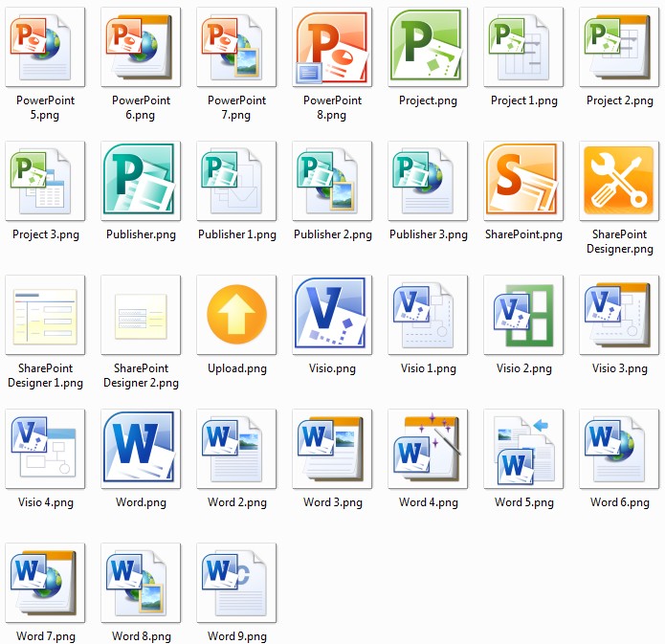Click the 'PowerPoint 8.png' file name
Image resolution: width=665 pixels, height=644 pixels.
click(x=332, y=108)
